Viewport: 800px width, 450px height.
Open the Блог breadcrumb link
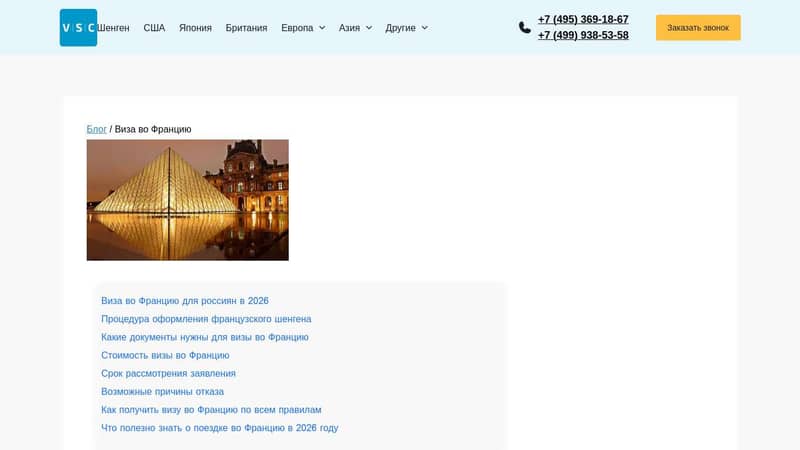96,129
